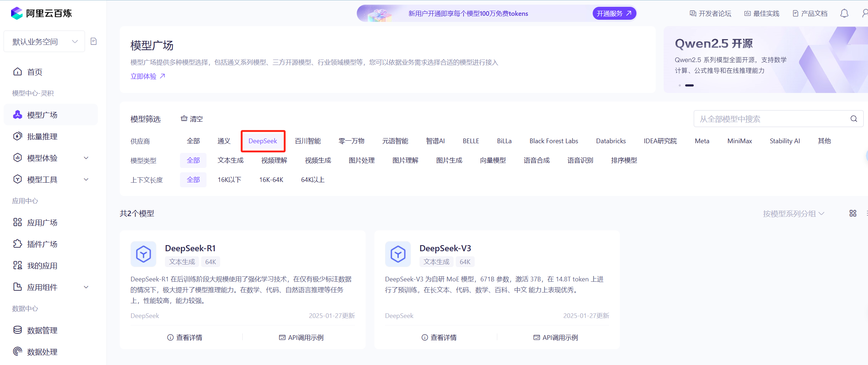Select the 百川智能 supplier filter
Viewport: 868px width, 365px height.
pyautogui.click(x=308, y=141)
